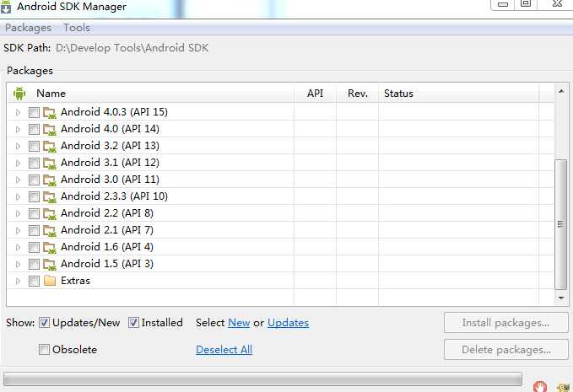This screenshot has height=392, width=573.
Task: Check the Android 2.1 (API 7) checkbox
Action: [x=34, y=230]
